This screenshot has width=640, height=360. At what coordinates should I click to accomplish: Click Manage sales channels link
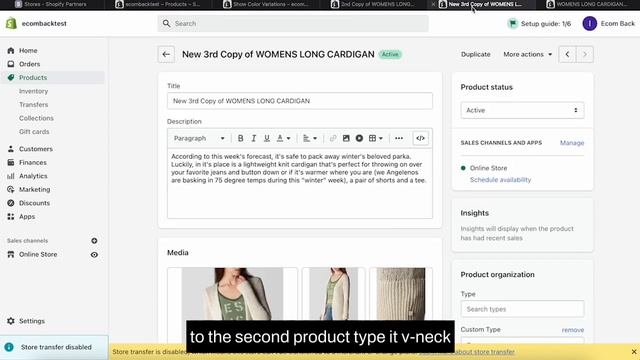[x=572, y=143]
